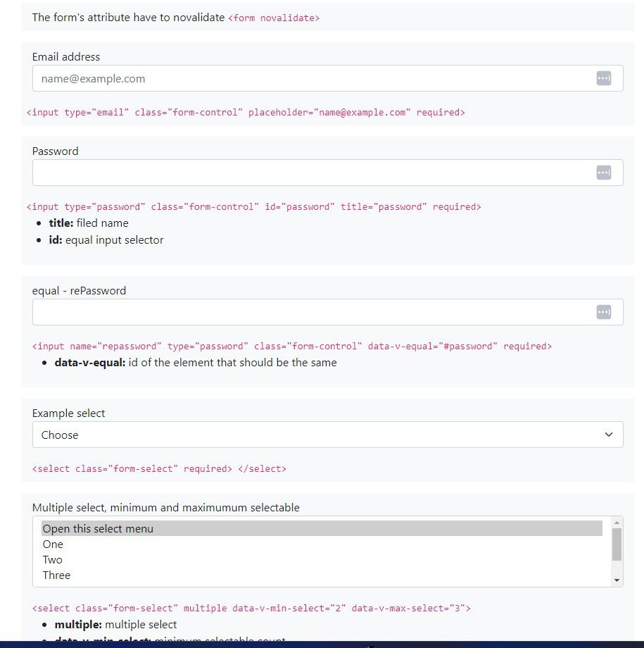Choose option "Two" in the multiple select

pos(53,560)
